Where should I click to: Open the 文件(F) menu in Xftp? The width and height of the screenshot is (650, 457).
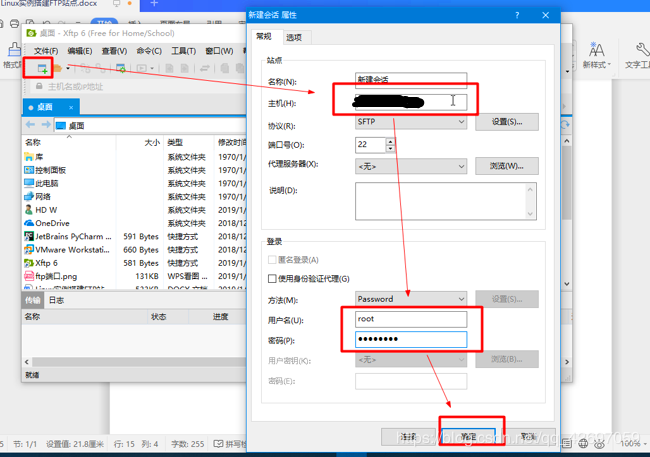coord(46,51)
